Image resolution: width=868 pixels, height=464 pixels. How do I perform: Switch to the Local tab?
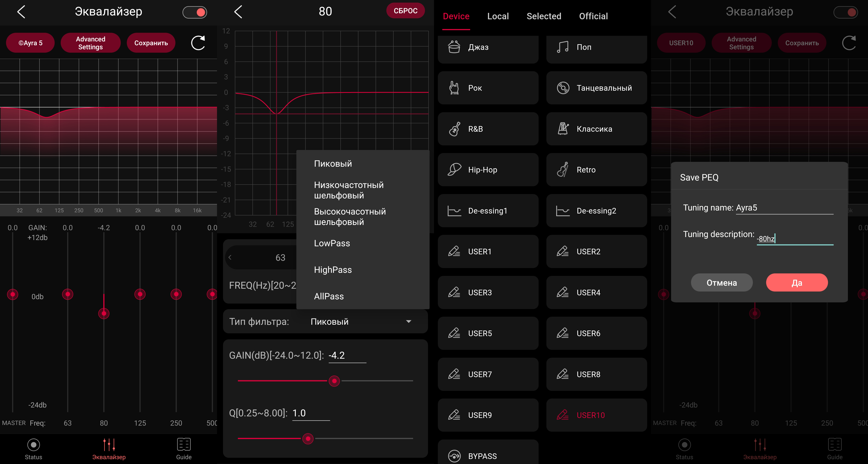pos(498,16)
